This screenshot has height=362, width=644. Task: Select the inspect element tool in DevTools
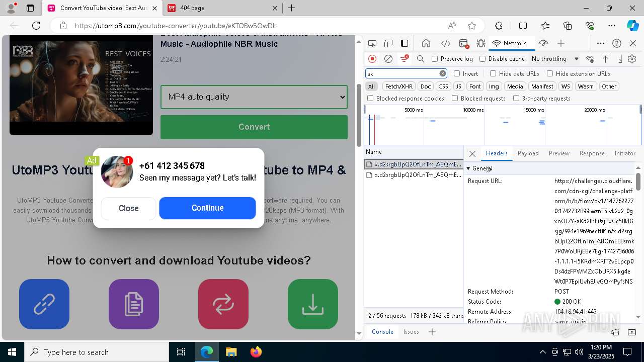pos(372,43)
